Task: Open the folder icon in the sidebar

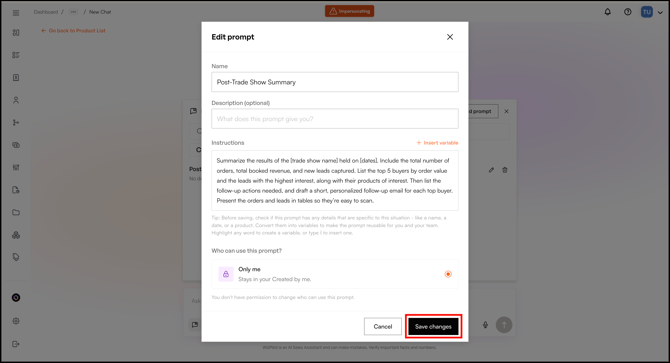Action: (x=16, y=212)
